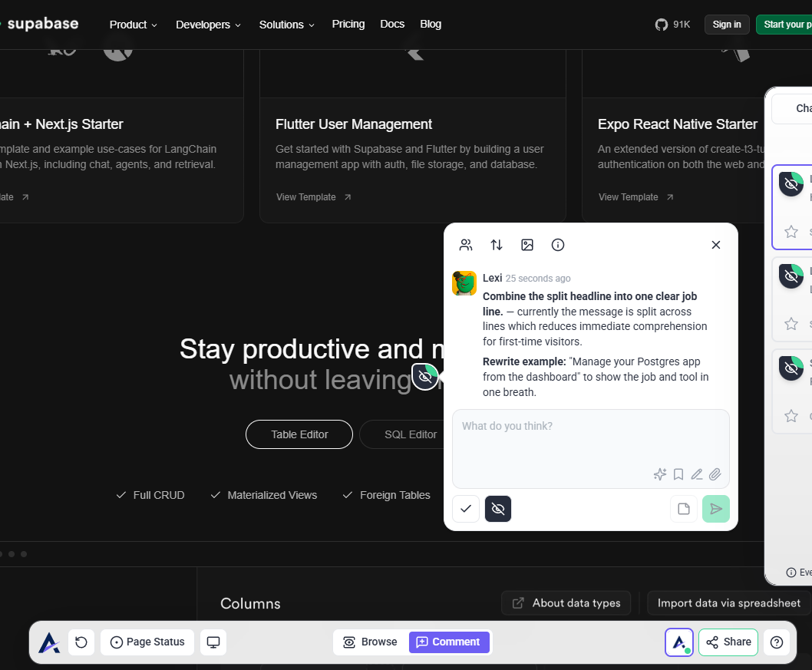The image size is (812, 670).
Task: Open the Developers dropdown menu
Action: [x=208, y=25]
